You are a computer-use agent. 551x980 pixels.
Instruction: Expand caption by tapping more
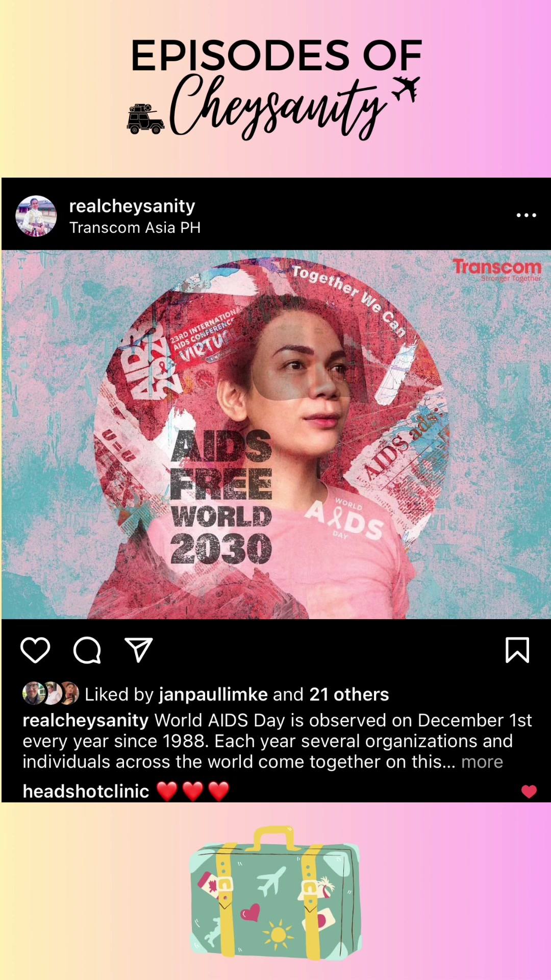pos(482,762)
